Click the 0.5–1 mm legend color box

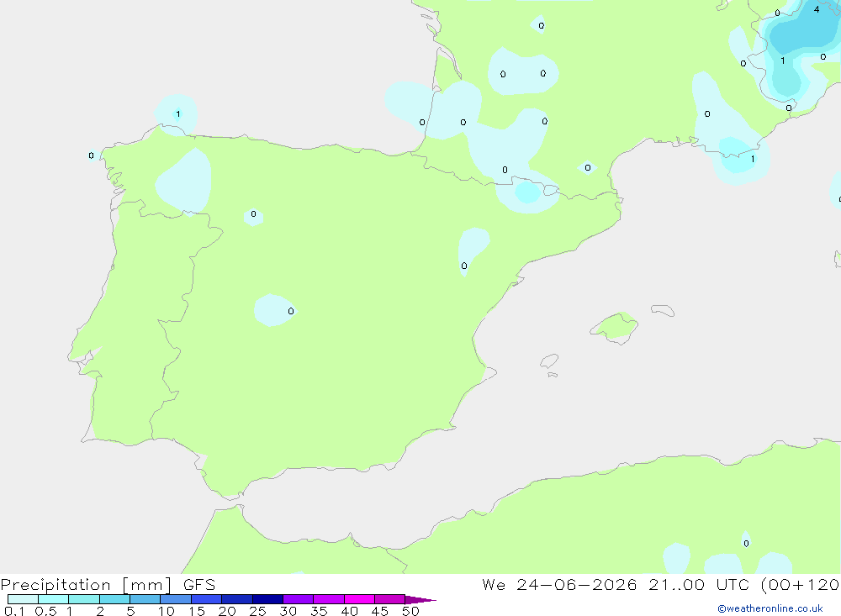[54, 599]
